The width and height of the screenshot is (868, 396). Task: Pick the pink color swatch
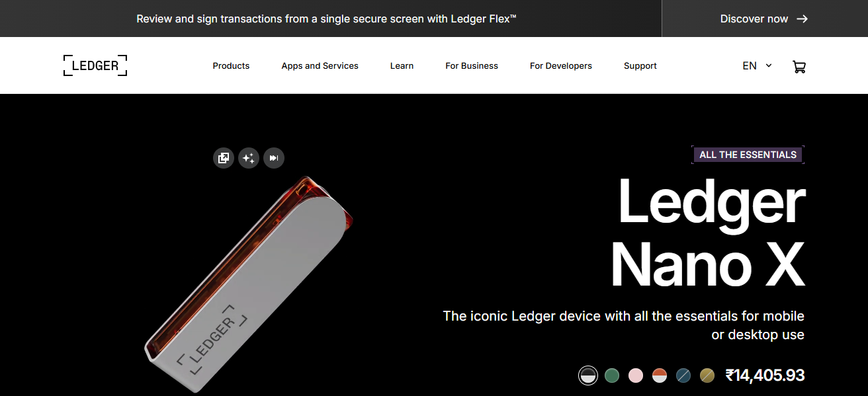pyautogui.click(x=636, y=376)
